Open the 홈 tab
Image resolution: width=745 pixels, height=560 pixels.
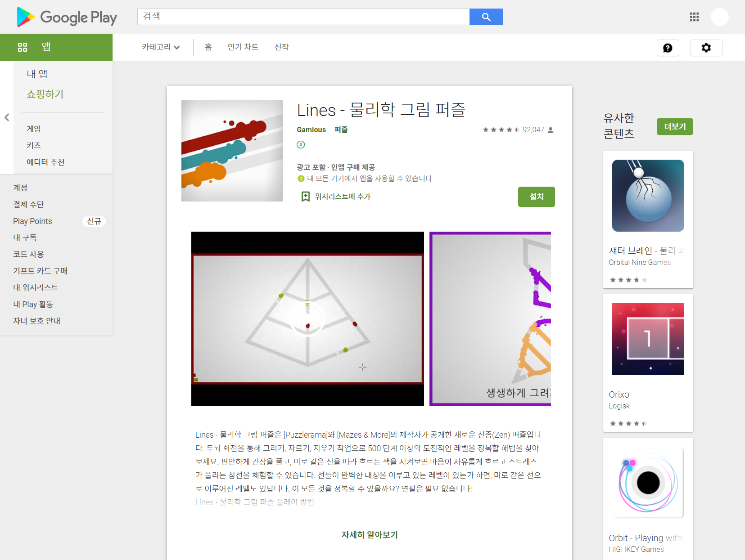(208, 47)
